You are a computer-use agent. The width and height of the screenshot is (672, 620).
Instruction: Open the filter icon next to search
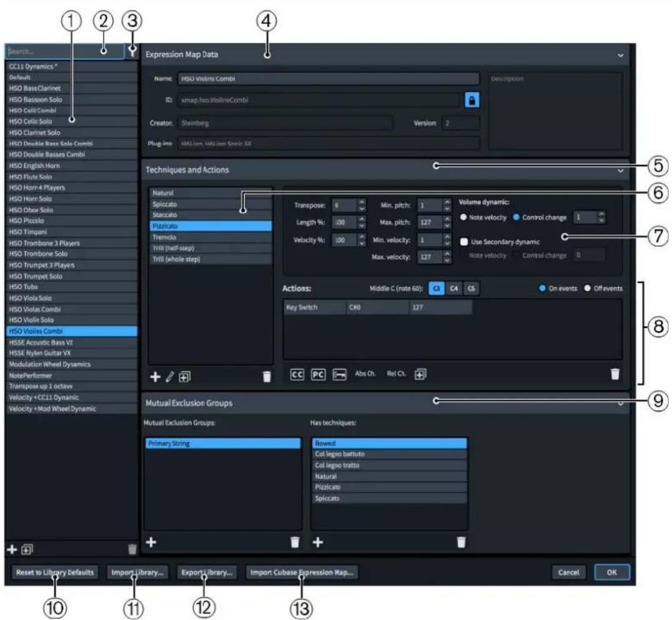[x=132, y=52]
